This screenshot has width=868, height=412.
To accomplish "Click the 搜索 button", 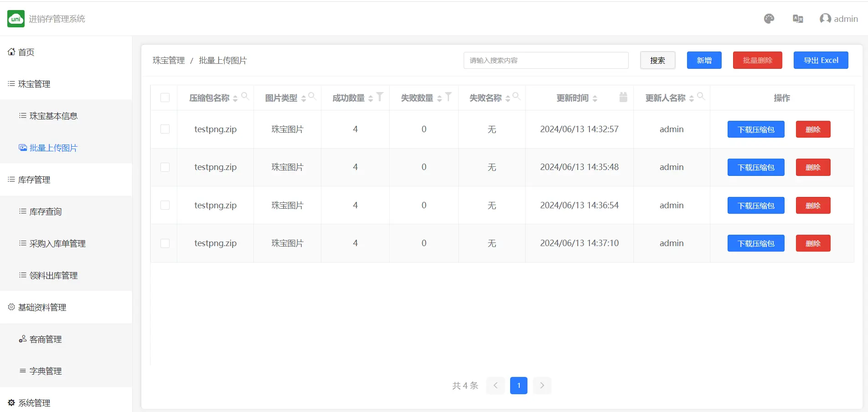I will (x=657, y=60).
